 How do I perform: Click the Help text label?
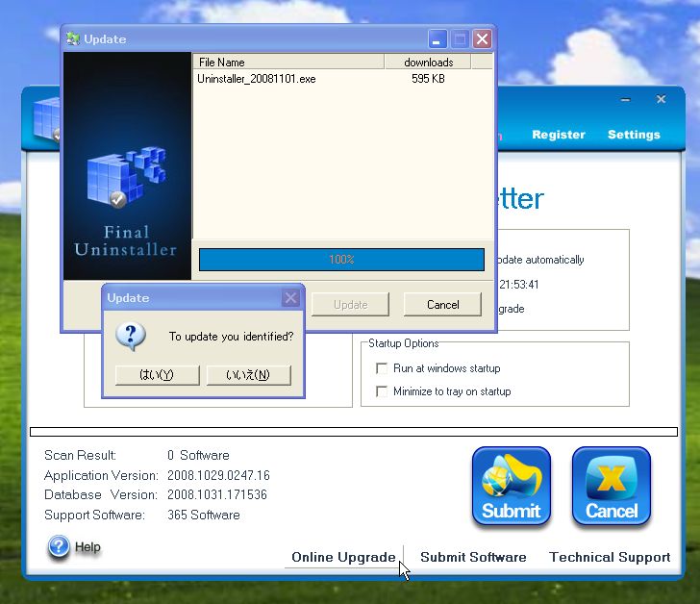coord(87,547)
